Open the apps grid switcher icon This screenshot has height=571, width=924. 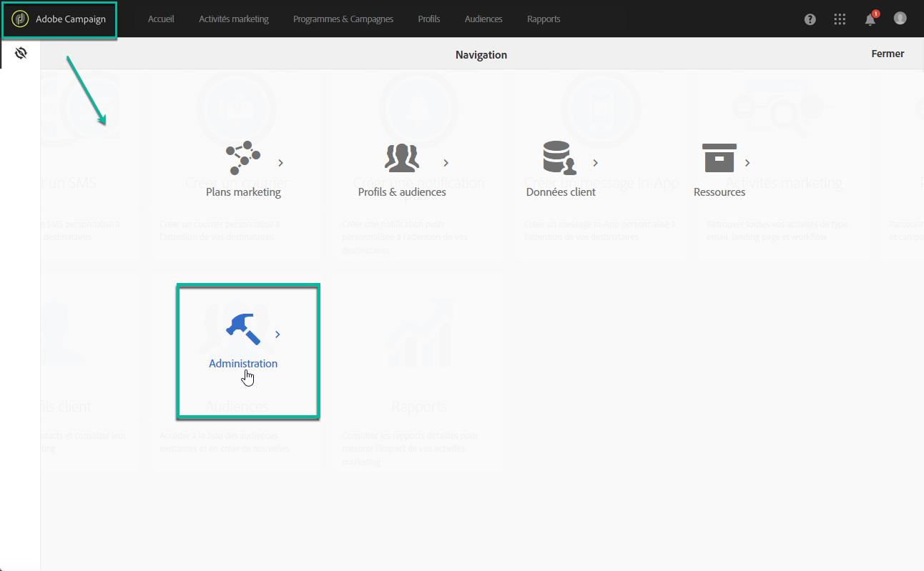coord(840,19)
